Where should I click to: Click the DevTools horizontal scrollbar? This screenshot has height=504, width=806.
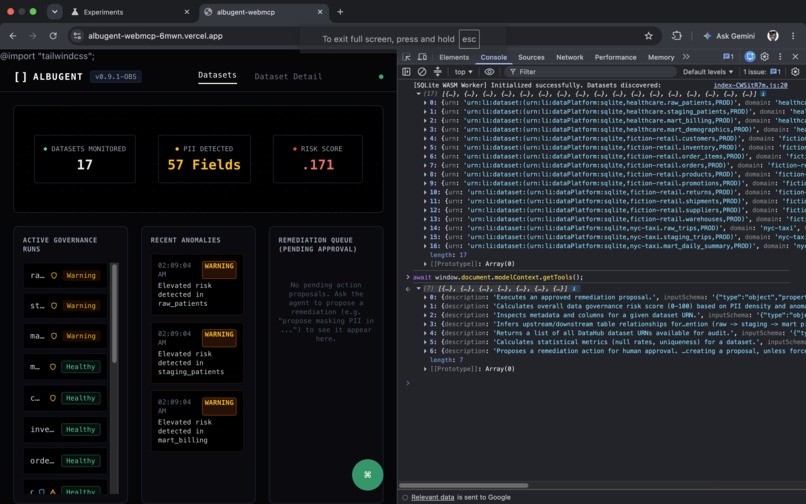point(464,485)
